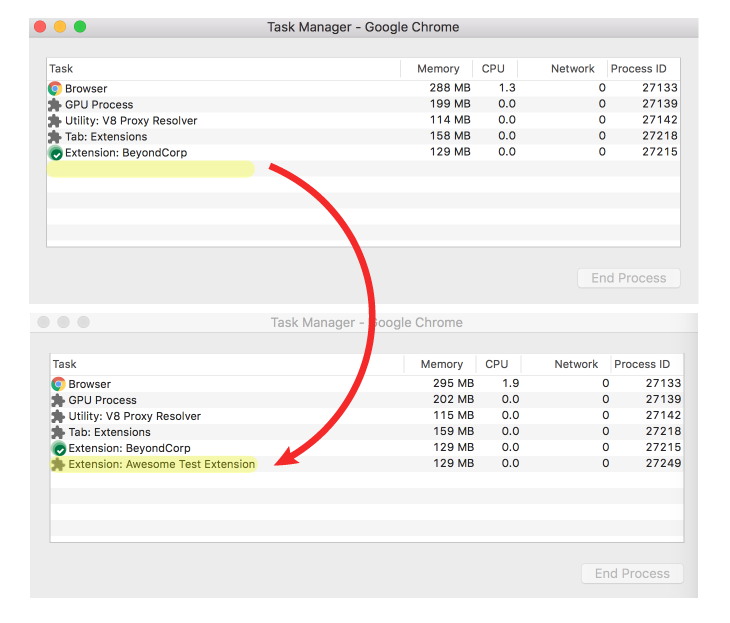
Task: Select GPU Process row in lower window
Action: [366, 400]
